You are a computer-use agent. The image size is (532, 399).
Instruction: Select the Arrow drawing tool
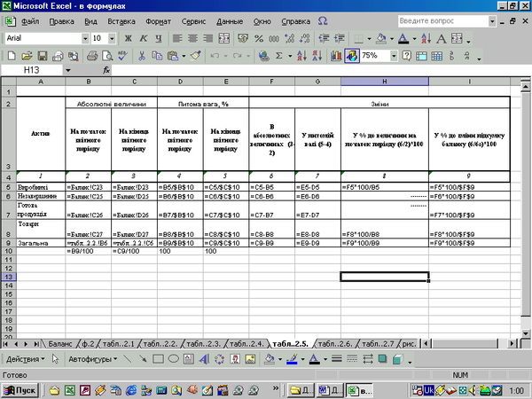[143, 359]
